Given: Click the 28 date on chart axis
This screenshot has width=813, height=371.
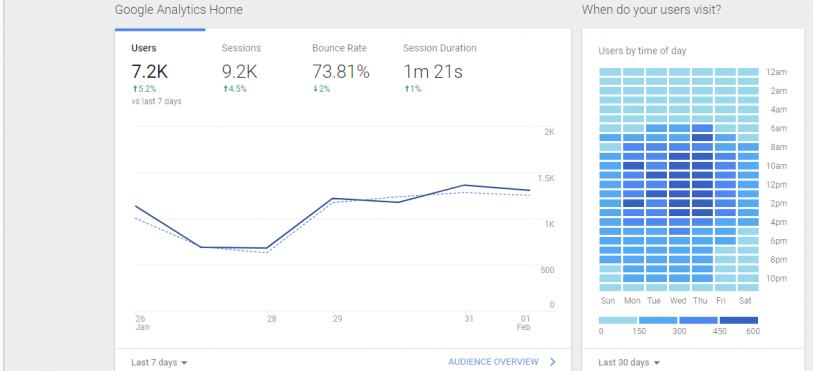Looking at the screenshot, I should (x=272, y=319).
